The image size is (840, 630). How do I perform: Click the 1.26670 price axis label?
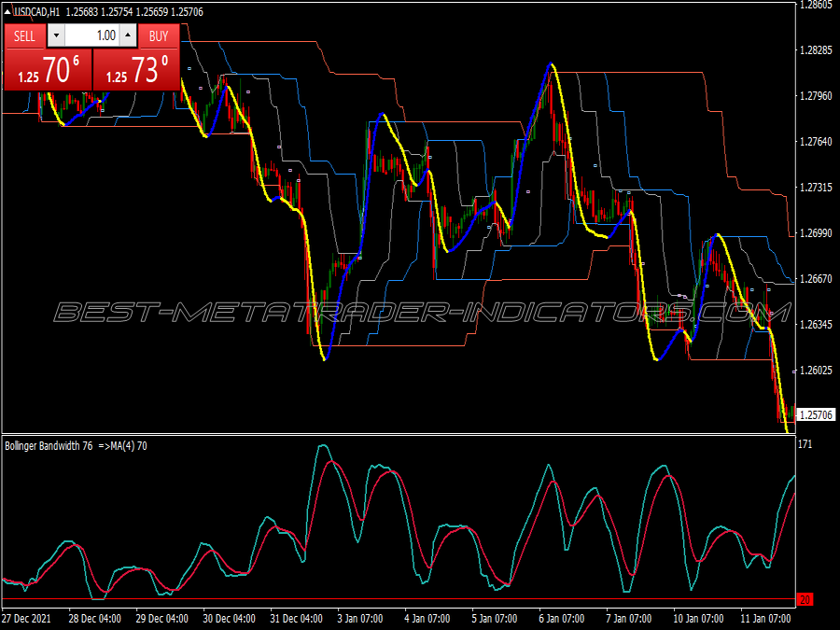pyautogui.click(x=816, y=278)
